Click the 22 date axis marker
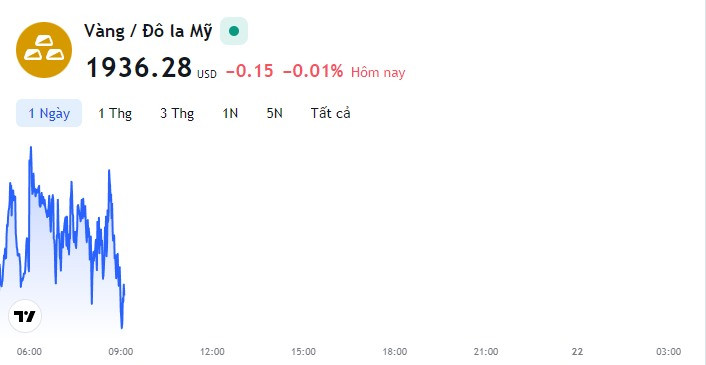 pos(577,351)
